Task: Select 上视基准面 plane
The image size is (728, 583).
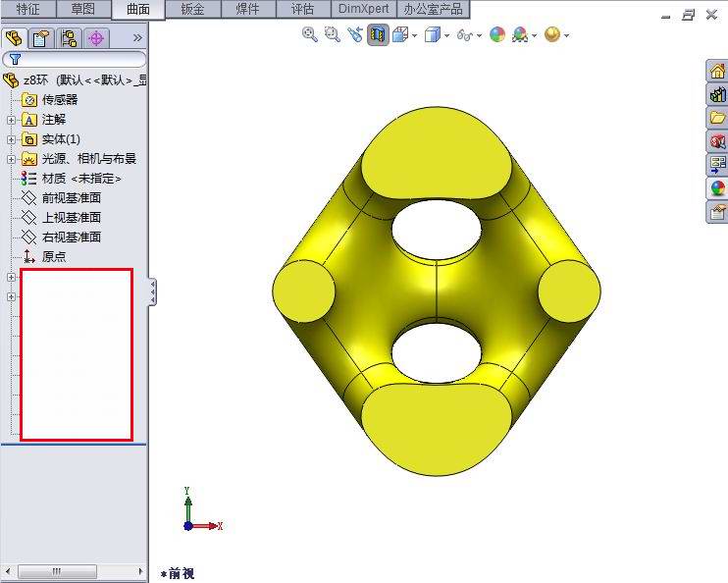Action: 72,218
